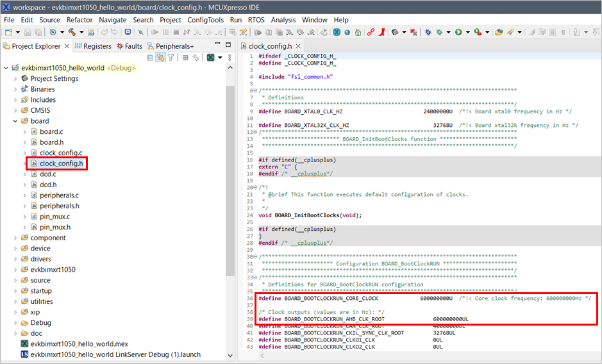Click the blue monitor console toolbar icon
Image resolution: width=602 pixels, height=364 pixels.
click(128, 32)
